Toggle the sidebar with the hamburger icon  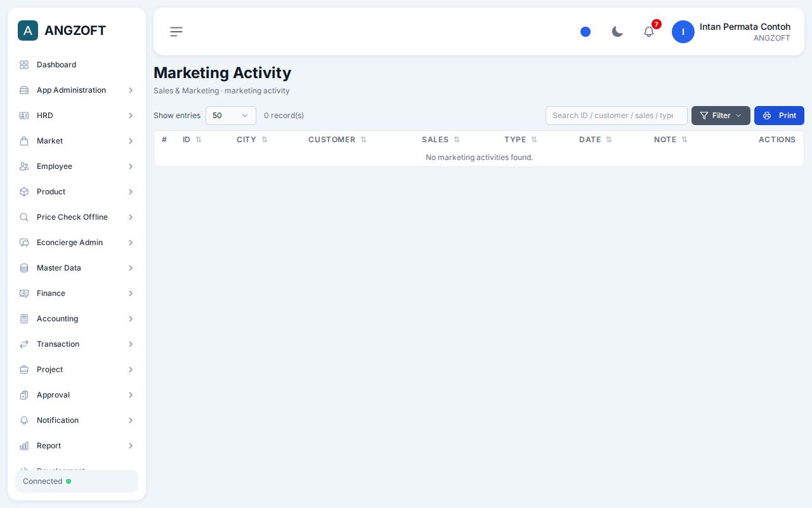pos(176,32)
